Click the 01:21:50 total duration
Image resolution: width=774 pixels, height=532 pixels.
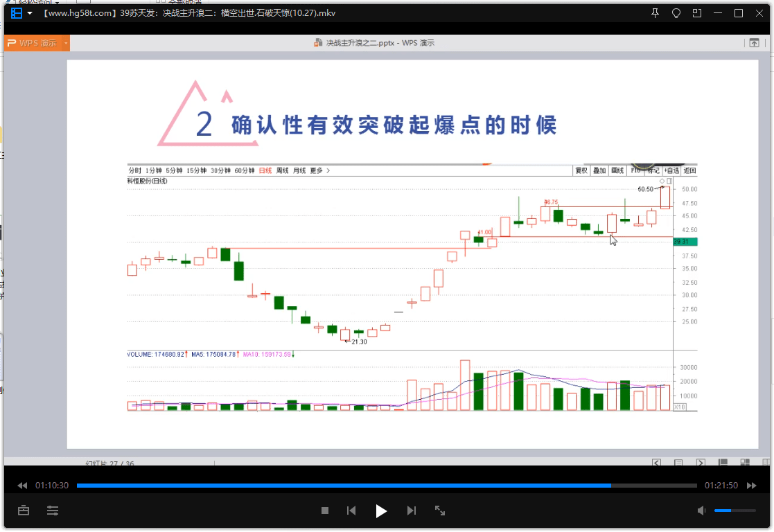[x=721, y=486]
